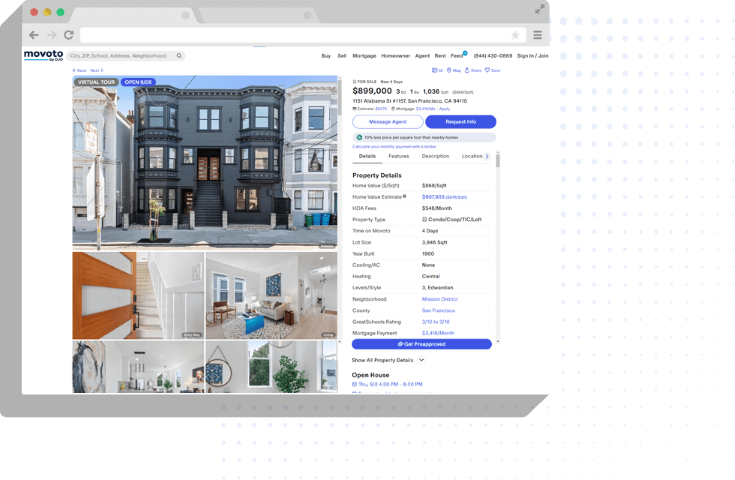Click the search magnifier icon
The height and width of the screenshot is (480, 735).
point(179,56)
